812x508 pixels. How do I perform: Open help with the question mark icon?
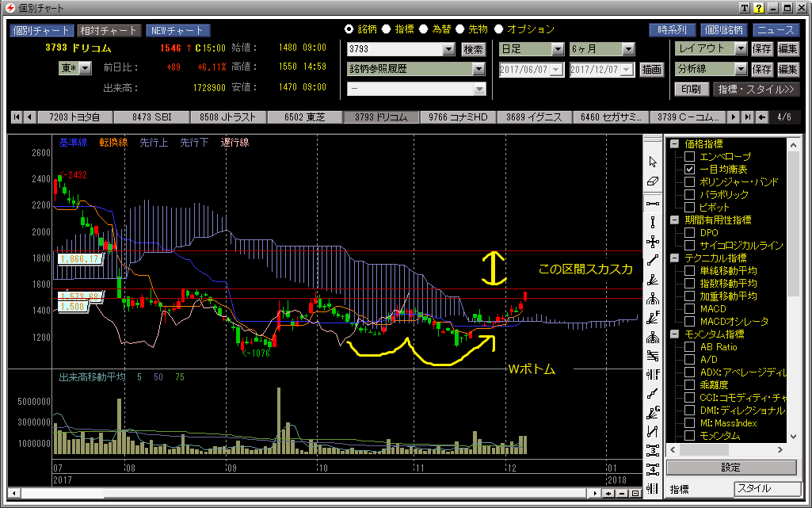758,8
